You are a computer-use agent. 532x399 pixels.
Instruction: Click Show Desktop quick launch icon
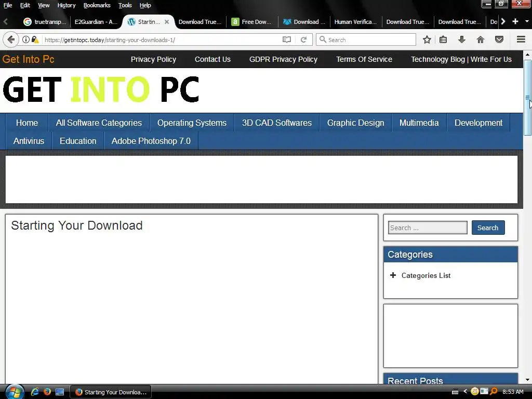point(60,392)
